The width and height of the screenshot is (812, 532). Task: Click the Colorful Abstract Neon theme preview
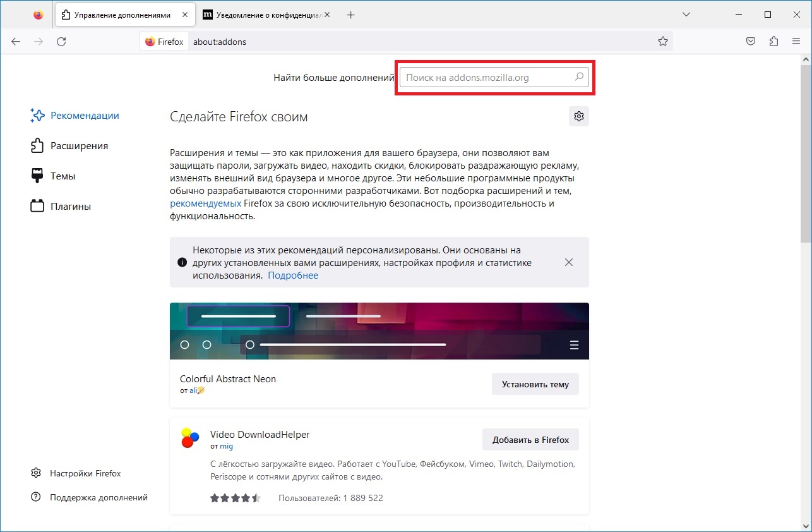[x=379, y=331]
